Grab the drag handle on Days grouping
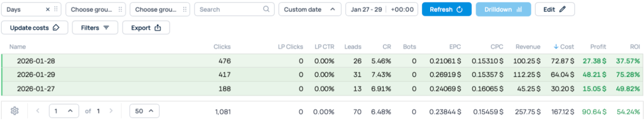This screenshot has height=122, width=644. point(56,9)
